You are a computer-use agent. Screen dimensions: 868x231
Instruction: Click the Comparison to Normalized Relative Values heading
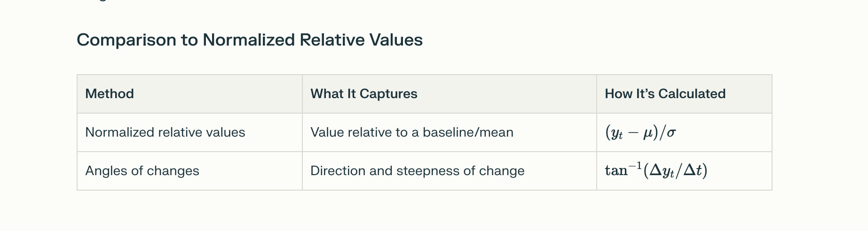click(250, 40)
